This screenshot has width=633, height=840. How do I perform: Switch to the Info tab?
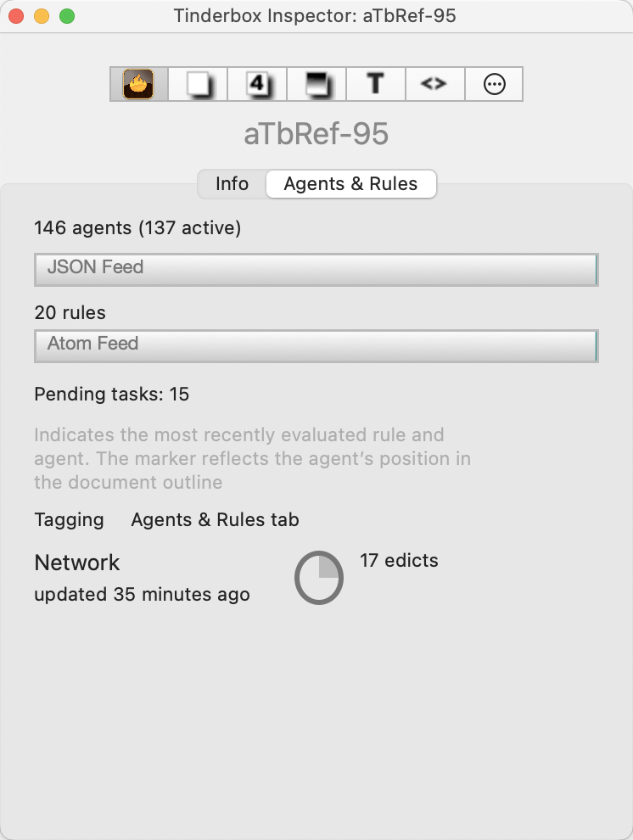[x=232, y=184]
